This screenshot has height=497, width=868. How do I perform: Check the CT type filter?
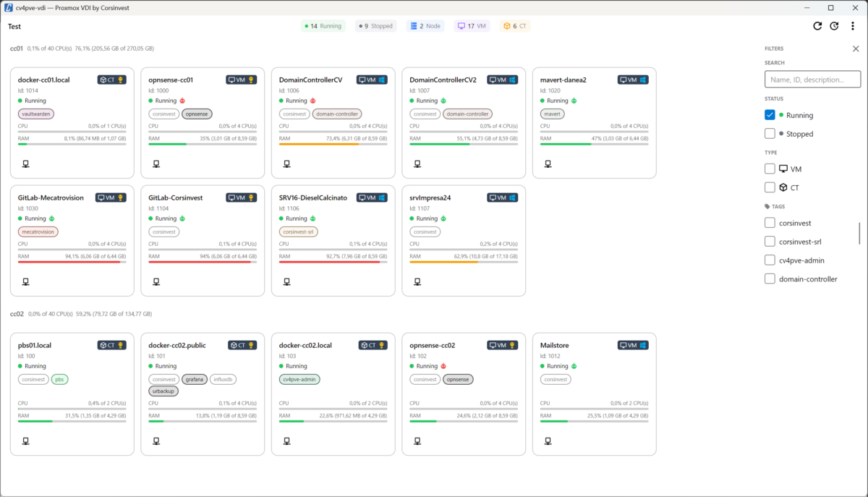(x=770, y=187)
